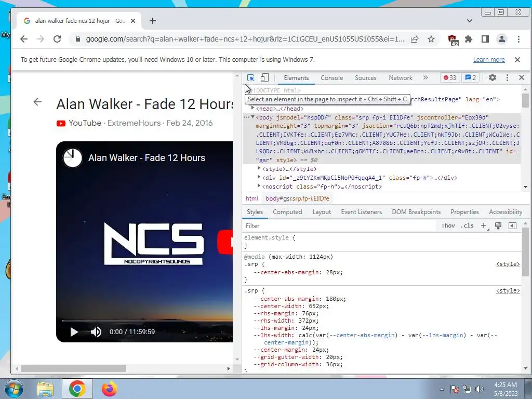Collapse the body element node

(252, 117)
